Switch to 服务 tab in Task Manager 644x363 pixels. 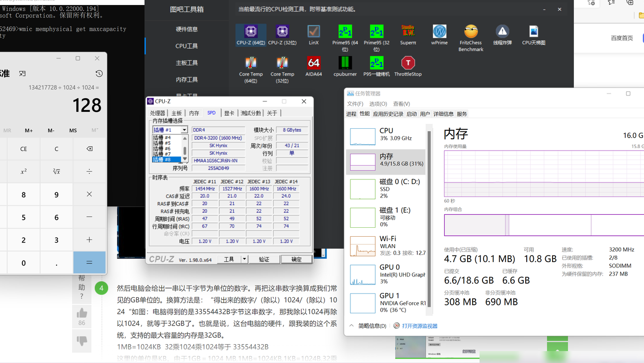tap(462, 114)
